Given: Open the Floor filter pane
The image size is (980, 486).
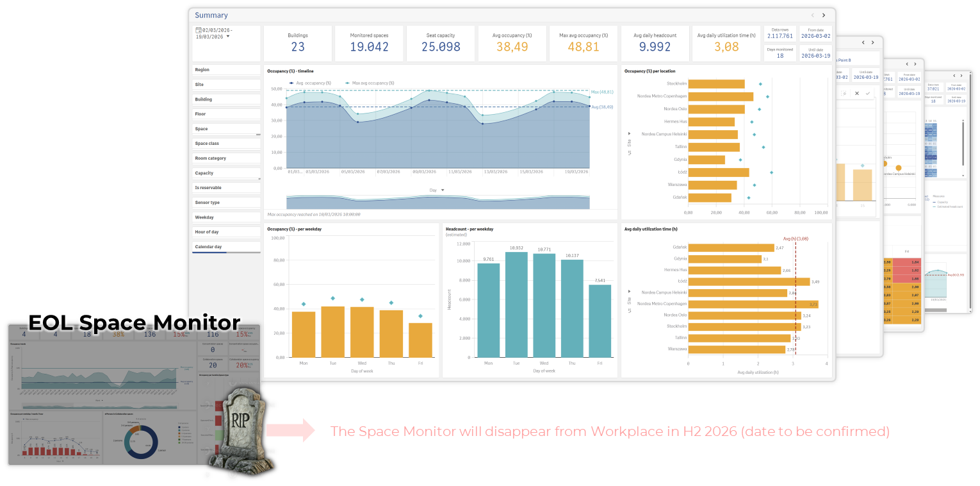Looking at the screenshot, I should point(226,114).
